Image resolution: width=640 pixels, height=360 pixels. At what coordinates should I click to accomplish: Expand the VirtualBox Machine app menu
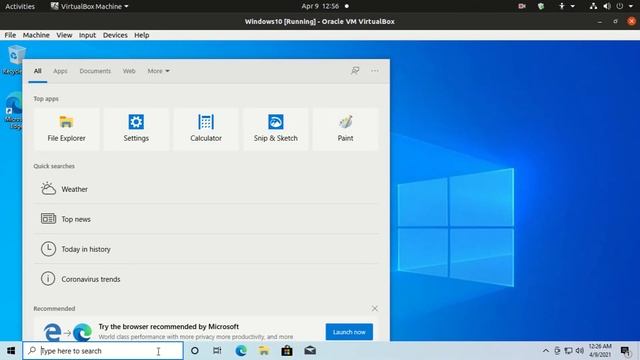pos(89,6)
